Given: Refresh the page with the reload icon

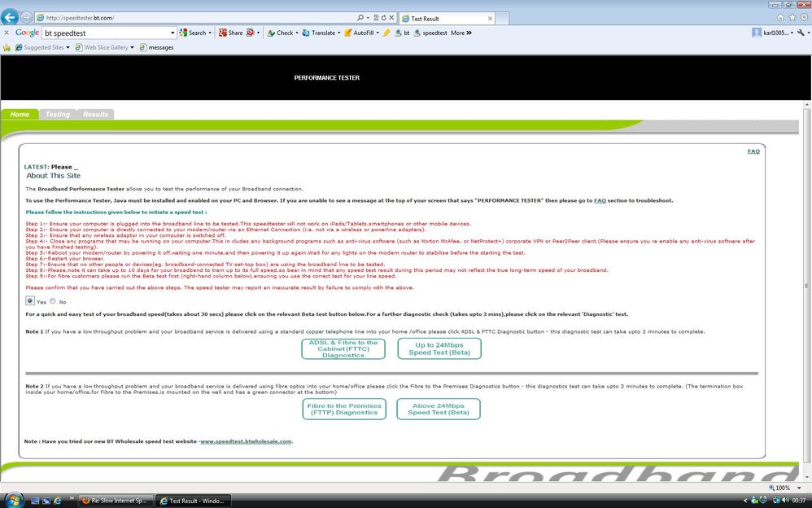Looking at the screenshot, I should click(x=384, y=18).
